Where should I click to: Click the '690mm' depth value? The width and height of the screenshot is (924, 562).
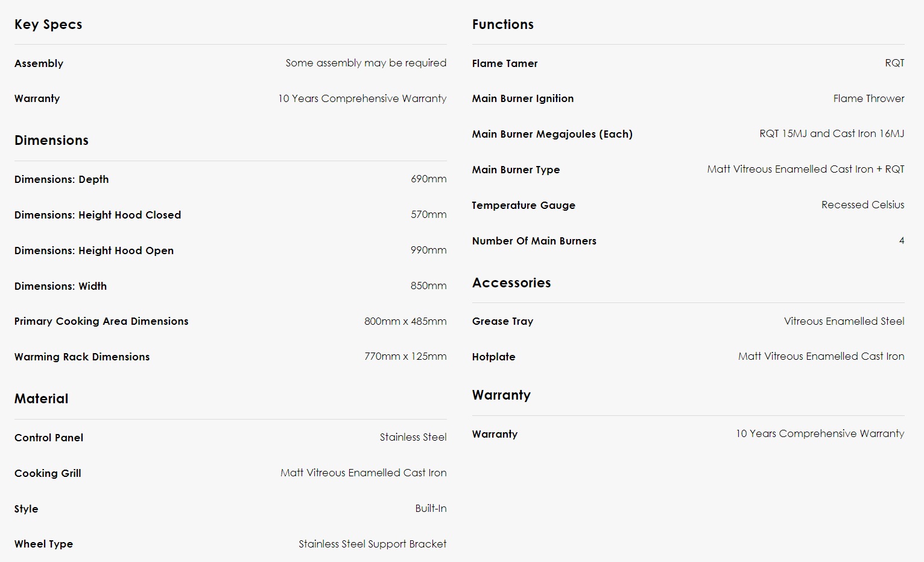point(429,179)
